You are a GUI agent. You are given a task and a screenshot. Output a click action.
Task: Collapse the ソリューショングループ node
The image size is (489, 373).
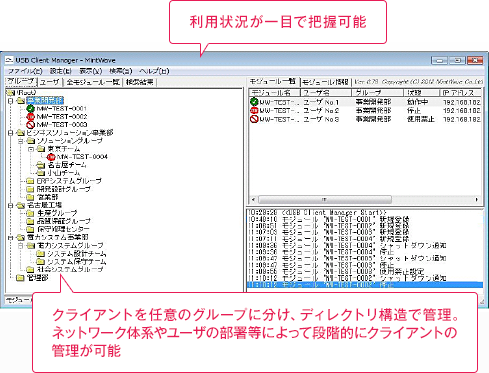click(21, 141)
